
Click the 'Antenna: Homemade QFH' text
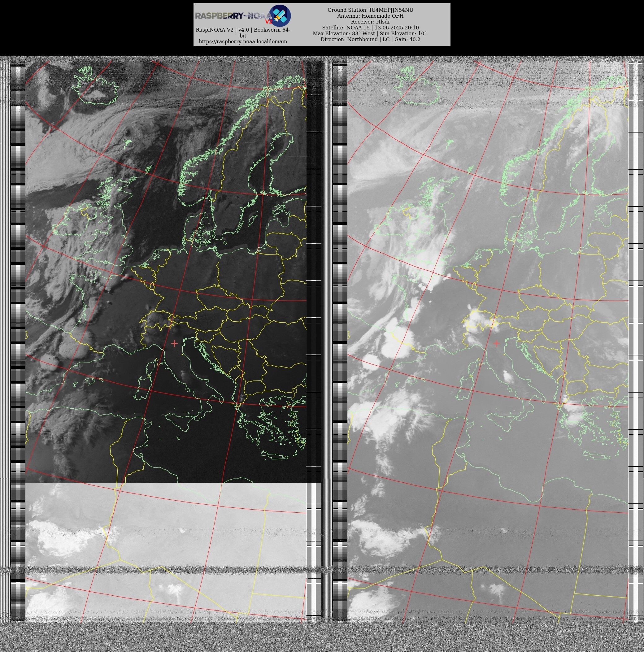coord(370,16)
